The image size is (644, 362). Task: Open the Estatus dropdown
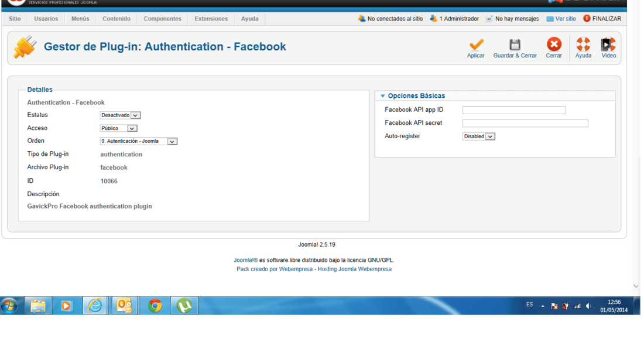(x=121, y=115)
